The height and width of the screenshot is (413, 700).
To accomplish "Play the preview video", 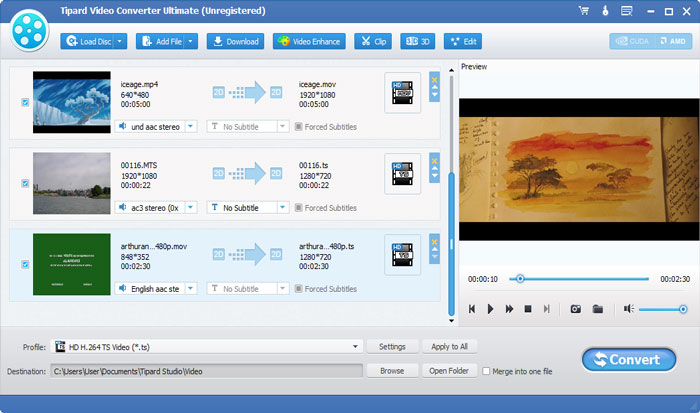I will pyautogui.click(x=490, y=309).
